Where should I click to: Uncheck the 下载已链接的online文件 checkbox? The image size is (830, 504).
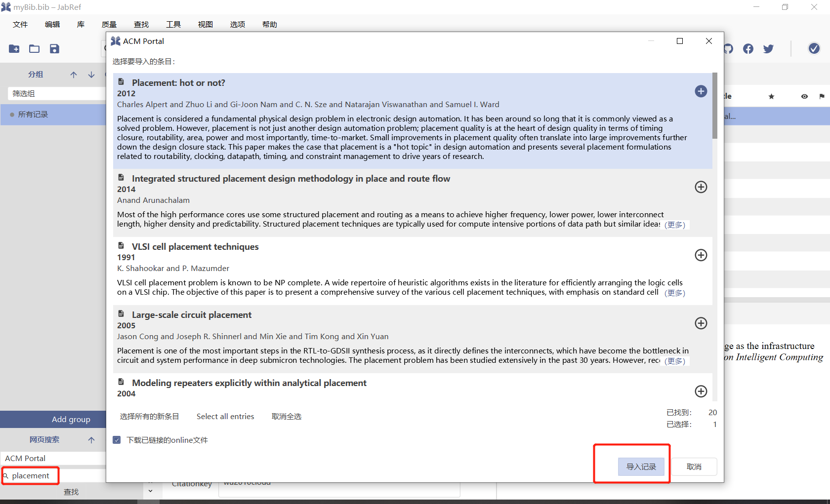coord(117,440)
